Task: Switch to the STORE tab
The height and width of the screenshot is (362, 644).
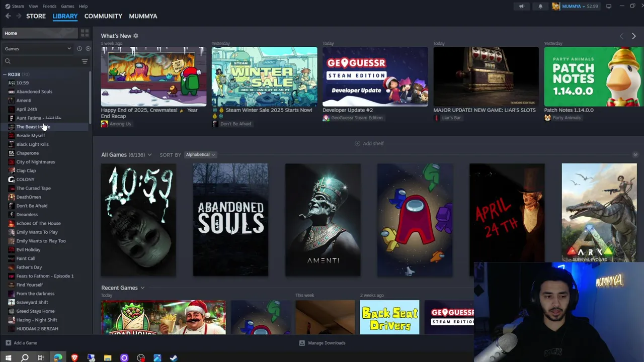Action: pos(36,16)
